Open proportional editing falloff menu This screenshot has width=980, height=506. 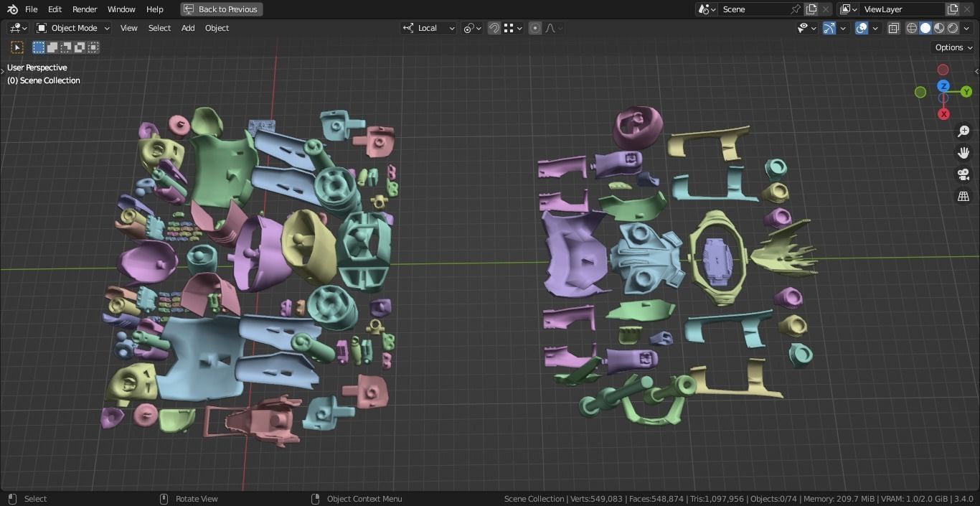pyautogui.click(x=554, y=28)
